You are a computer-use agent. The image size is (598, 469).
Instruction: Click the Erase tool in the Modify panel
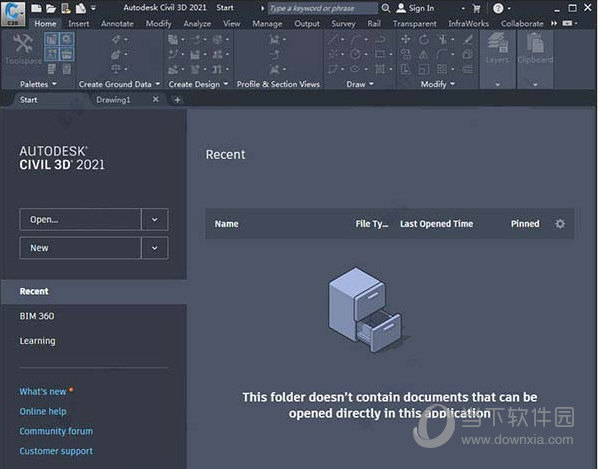[x=468, y=39]
